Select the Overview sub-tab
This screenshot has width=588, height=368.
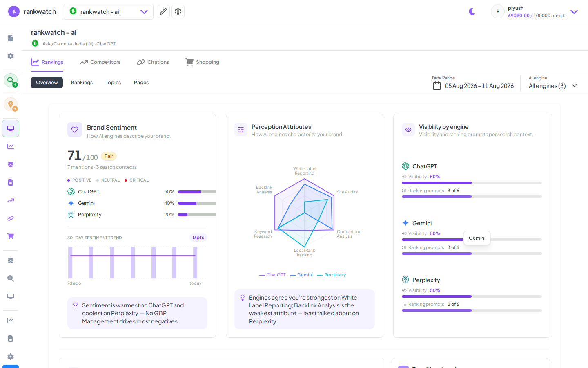point(47,83)
